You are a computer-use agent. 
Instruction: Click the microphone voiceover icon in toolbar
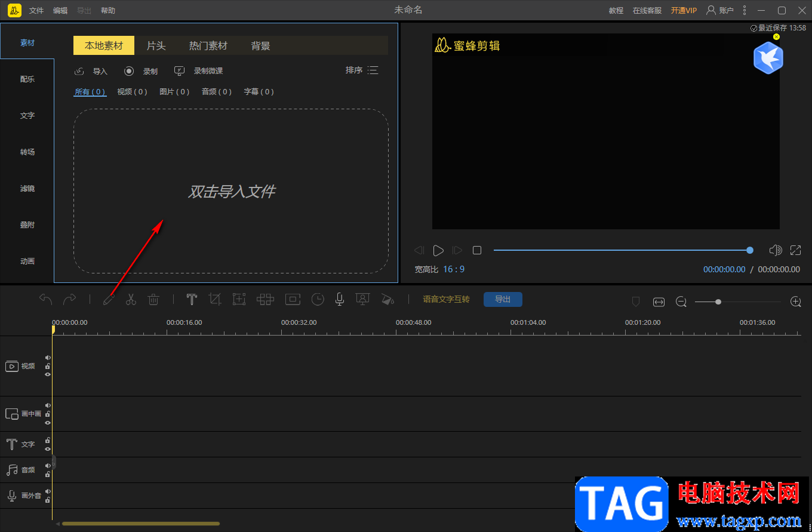(340, 299)
